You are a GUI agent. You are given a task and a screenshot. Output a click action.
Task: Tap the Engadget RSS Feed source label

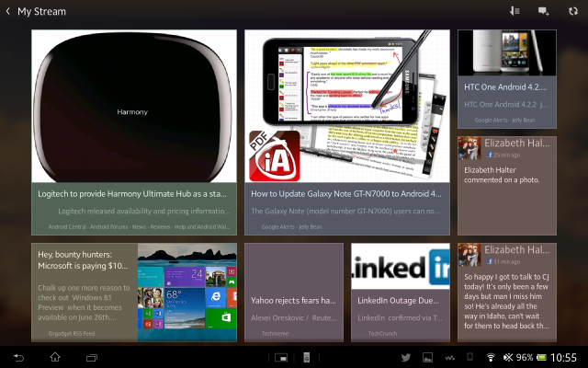click(x=72, y=333)
